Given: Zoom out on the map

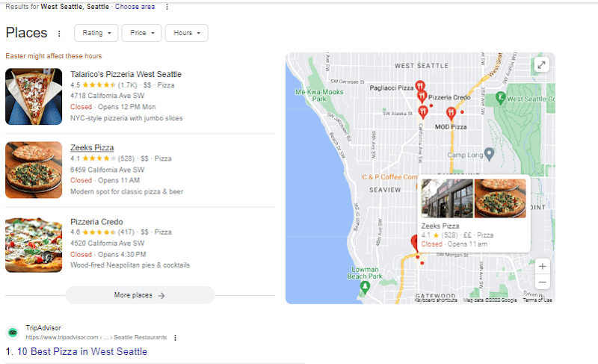Looking at the screenshot, I should click(x=543, y=282).
